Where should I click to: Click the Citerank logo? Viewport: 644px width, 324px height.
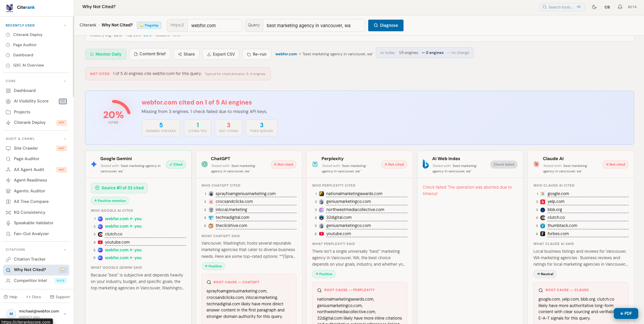tap(20, 7)
